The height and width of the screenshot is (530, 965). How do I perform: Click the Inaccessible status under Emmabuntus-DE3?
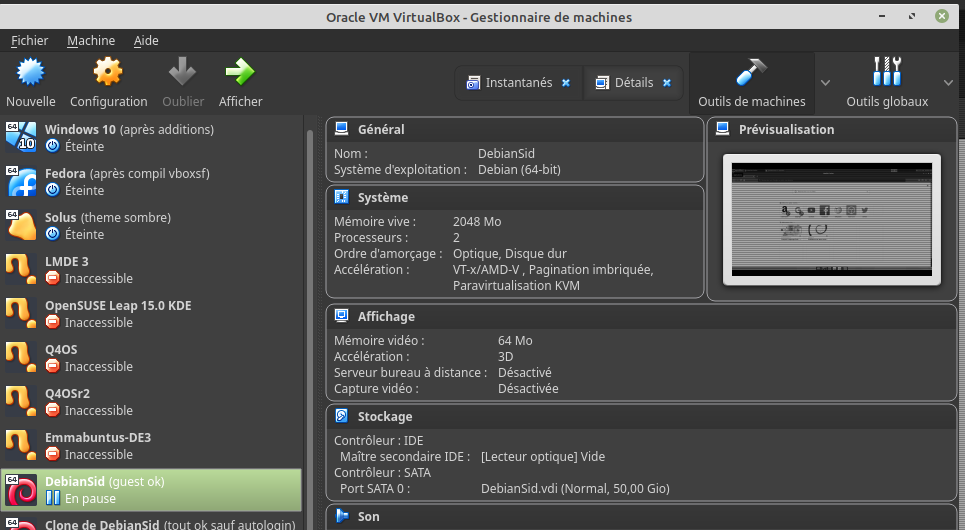point(98,454)
